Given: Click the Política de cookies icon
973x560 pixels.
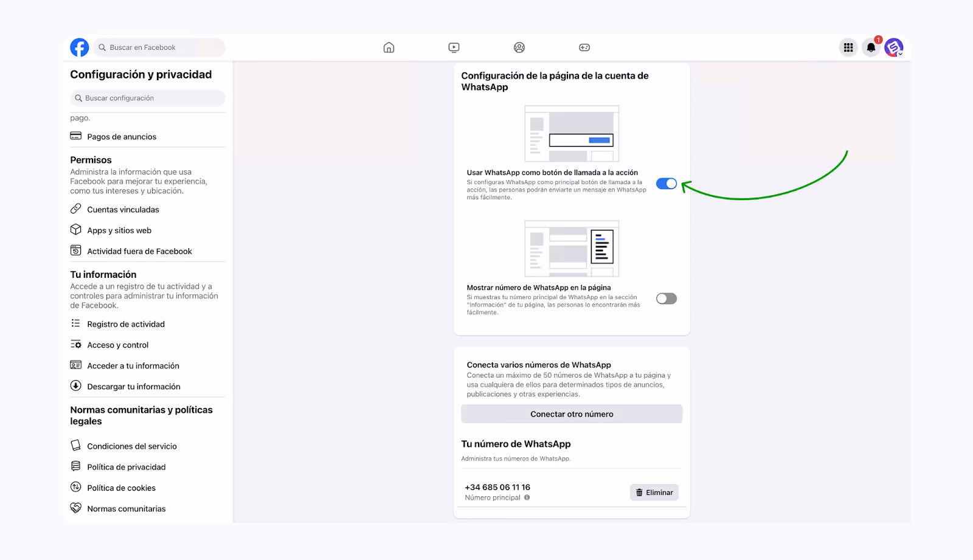Looking at the screenshot, I should point(76,487).
